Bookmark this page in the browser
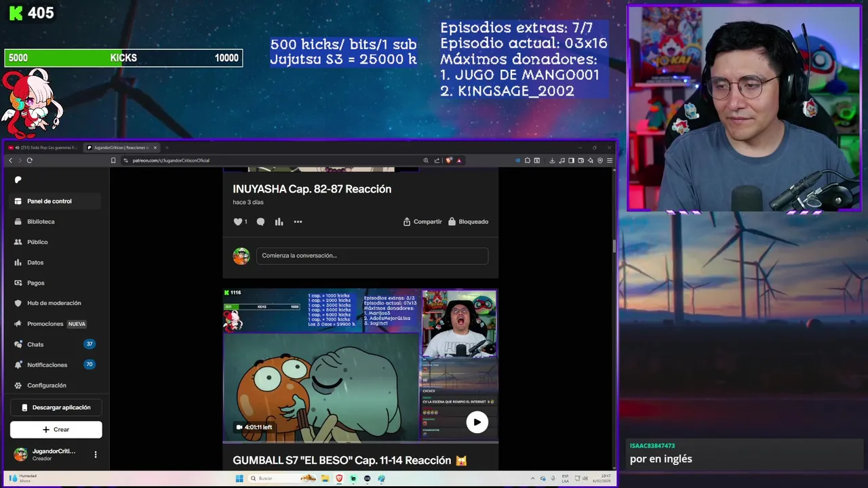Viewport: 868px width, 488px height. tap(113, 161)
